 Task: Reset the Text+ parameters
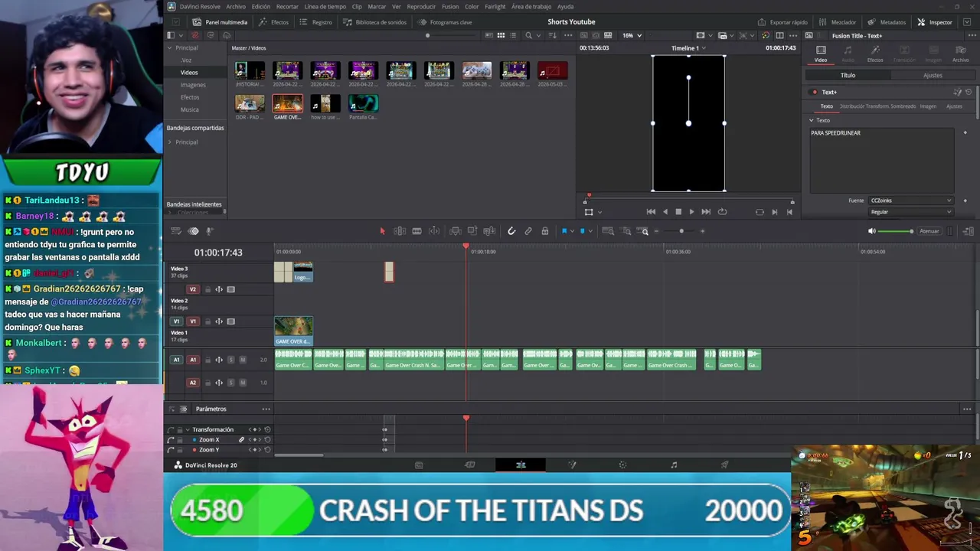click(969, 92)
